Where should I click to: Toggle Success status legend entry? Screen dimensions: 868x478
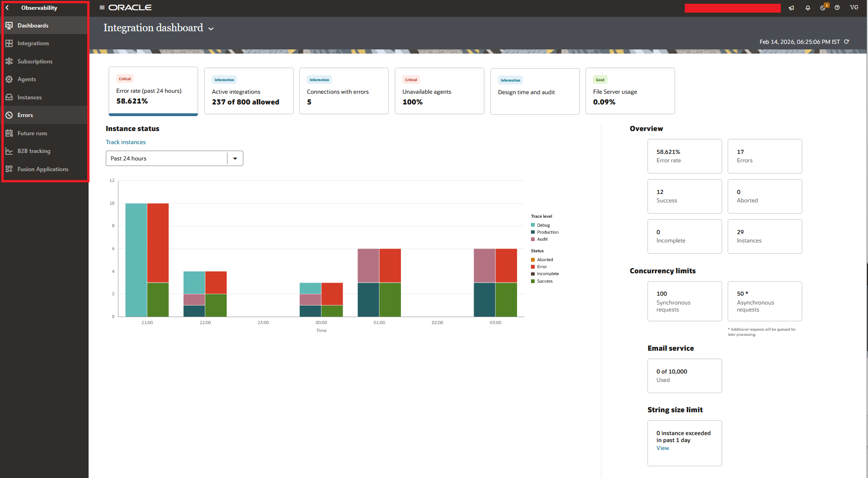[x=544, y=281]
